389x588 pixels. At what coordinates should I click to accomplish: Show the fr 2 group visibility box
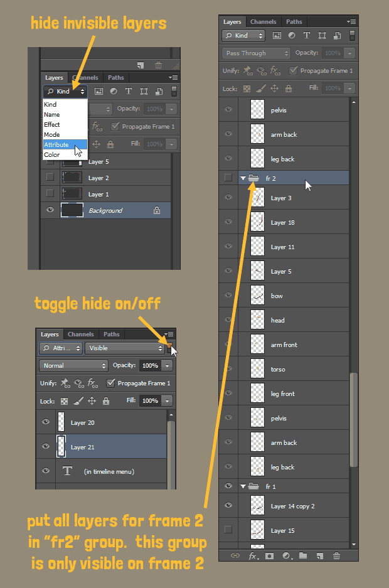[x=228, y=178]
